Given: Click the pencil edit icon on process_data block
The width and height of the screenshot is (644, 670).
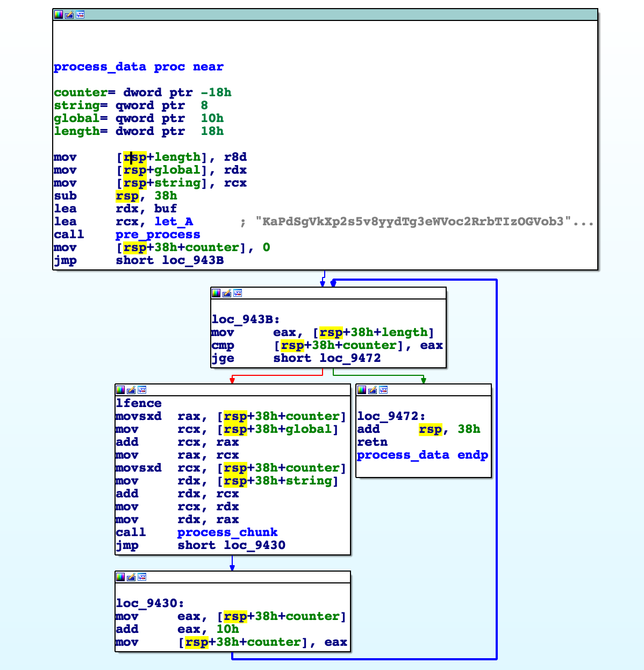Looking at the screenshot, I should (69, 15).
